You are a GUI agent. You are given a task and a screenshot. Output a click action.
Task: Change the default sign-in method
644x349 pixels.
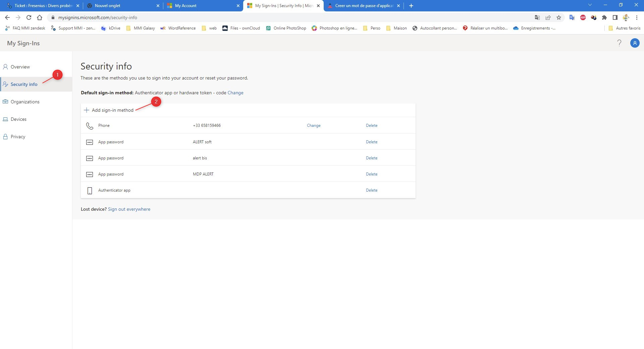(235, 93)
